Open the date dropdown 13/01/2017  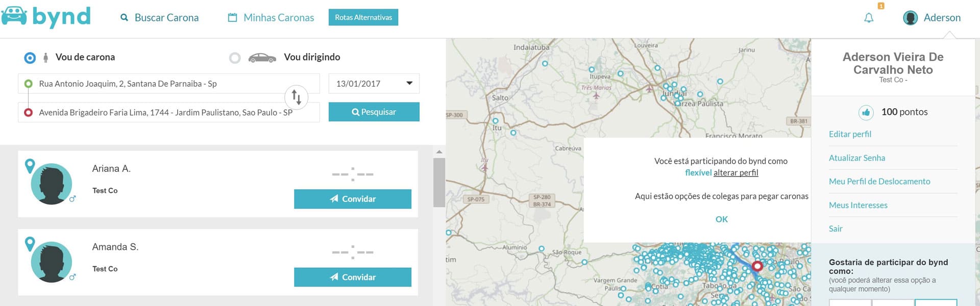tap(374, 84)
